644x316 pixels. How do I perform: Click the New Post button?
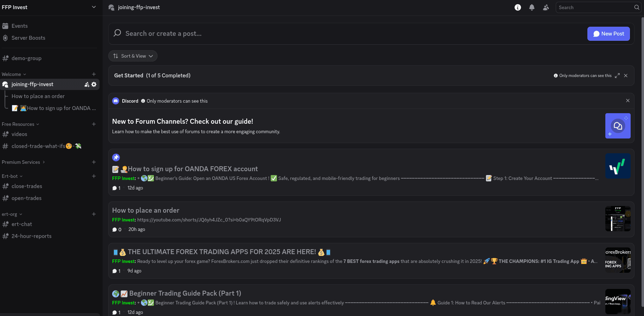pos(608,34)
